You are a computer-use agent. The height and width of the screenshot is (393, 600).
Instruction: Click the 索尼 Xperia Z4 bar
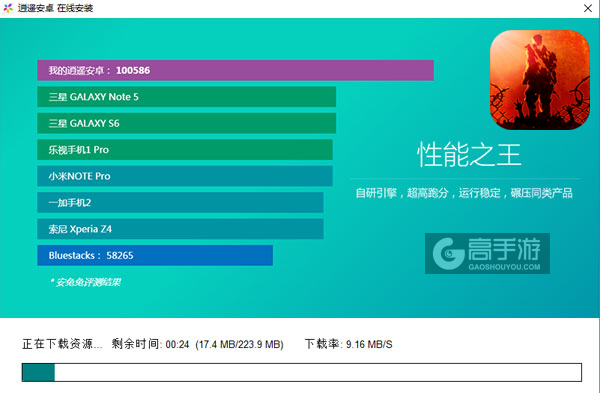pyautogui.click(x=180, y=229)
